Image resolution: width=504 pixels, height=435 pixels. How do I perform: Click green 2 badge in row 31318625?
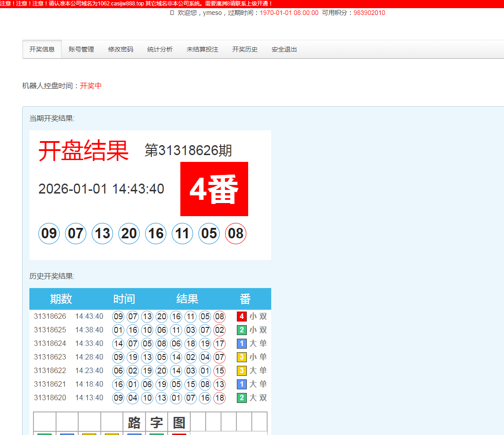point(242,330)
